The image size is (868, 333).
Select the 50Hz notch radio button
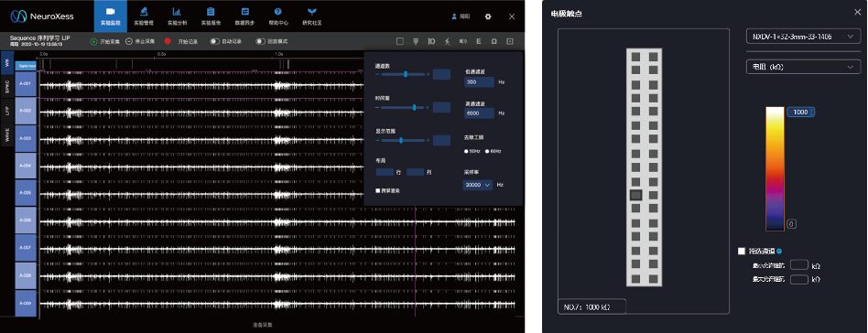(x=467, y=151)
